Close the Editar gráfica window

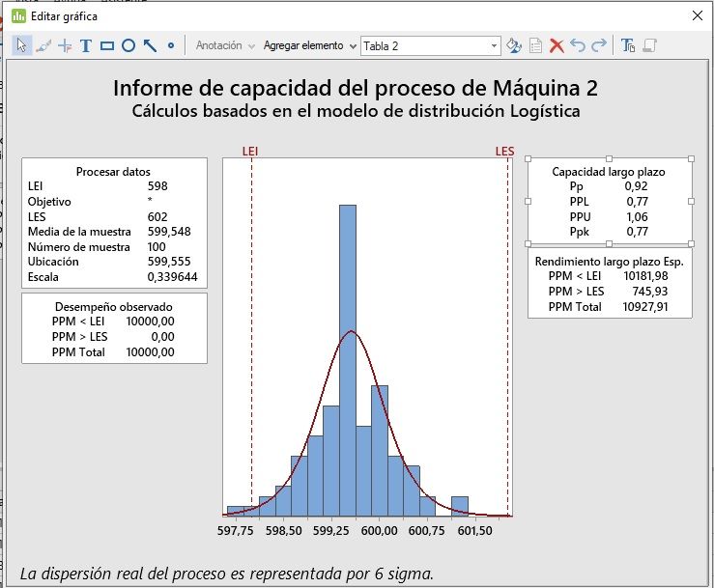pyautogui.click(x=698, y=15)
